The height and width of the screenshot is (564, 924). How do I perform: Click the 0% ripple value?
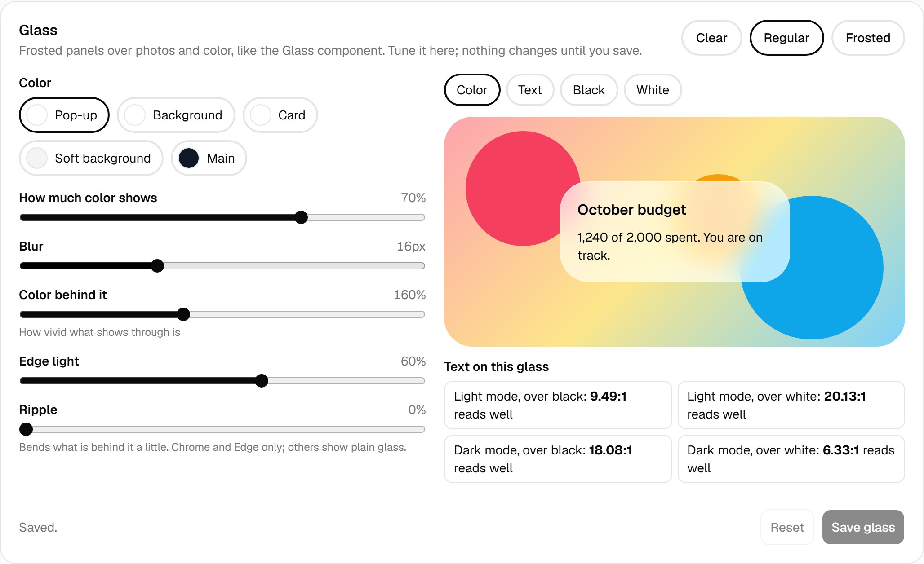[x=417, y=410]
